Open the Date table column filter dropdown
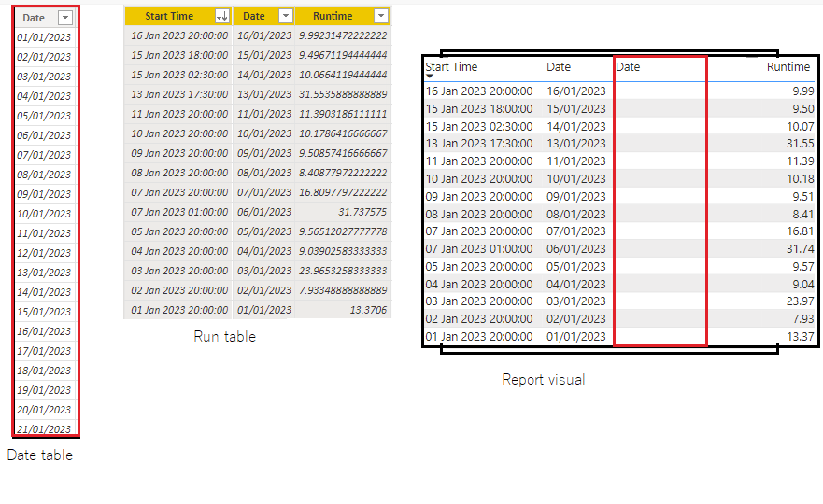Screen dimensions: 823x504 tap(65, 18)
